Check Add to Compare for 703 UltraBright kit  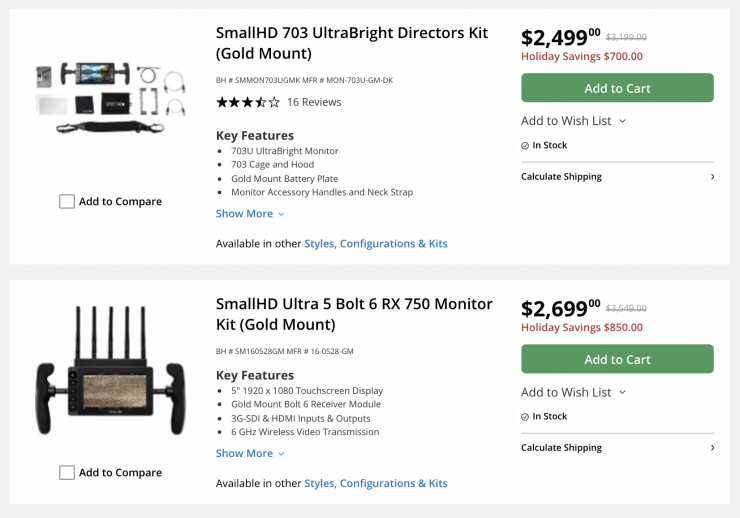pyautogui.click(x=67, y=201)
